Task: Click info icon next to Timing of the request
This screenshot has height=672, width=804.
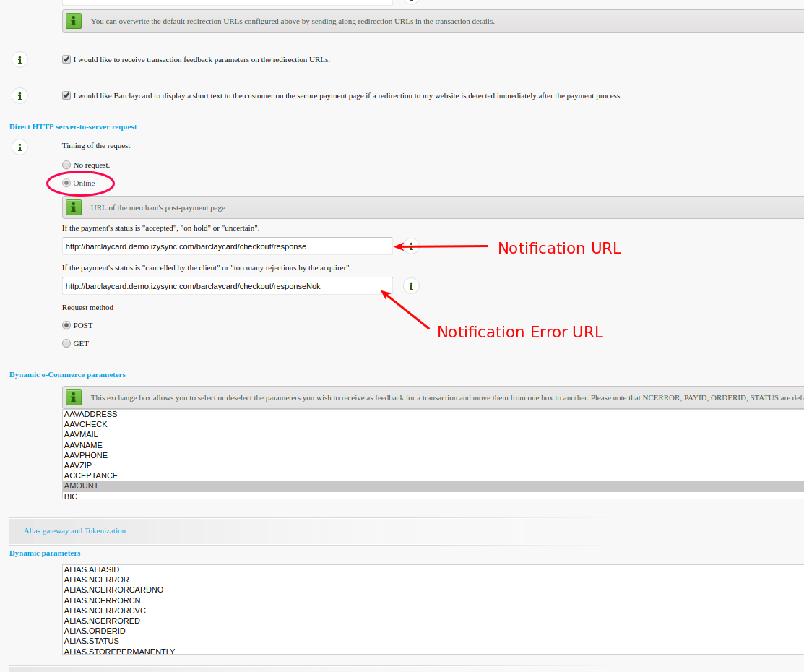Action: click(x=20, y=147)
